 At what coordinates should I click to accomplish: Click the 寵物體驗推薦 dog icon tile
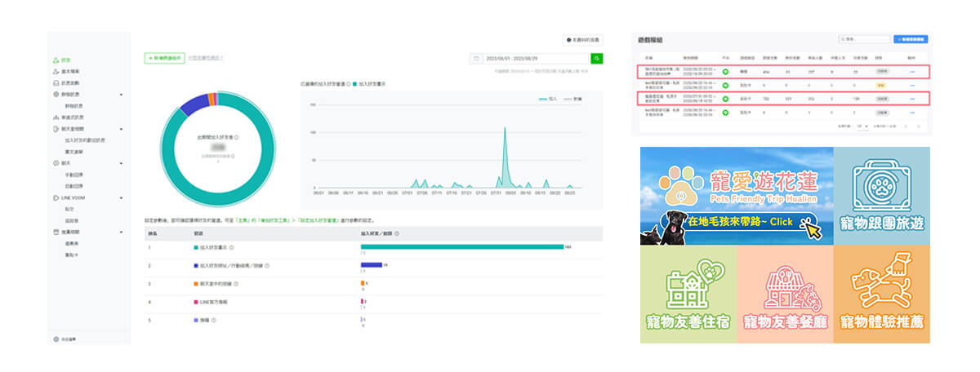881,294
